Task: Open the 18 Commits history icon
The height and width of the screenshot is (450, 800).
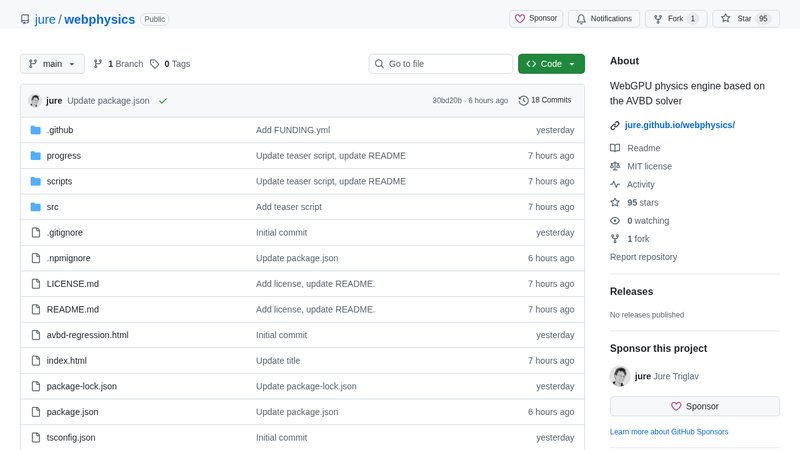Action: click(523, 100)
